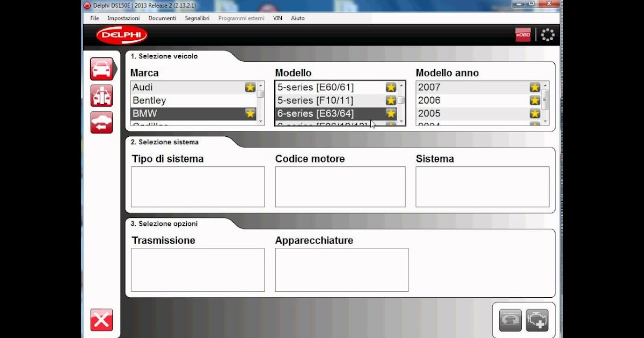Click the eOBD icon in header

tap(523, 35)
